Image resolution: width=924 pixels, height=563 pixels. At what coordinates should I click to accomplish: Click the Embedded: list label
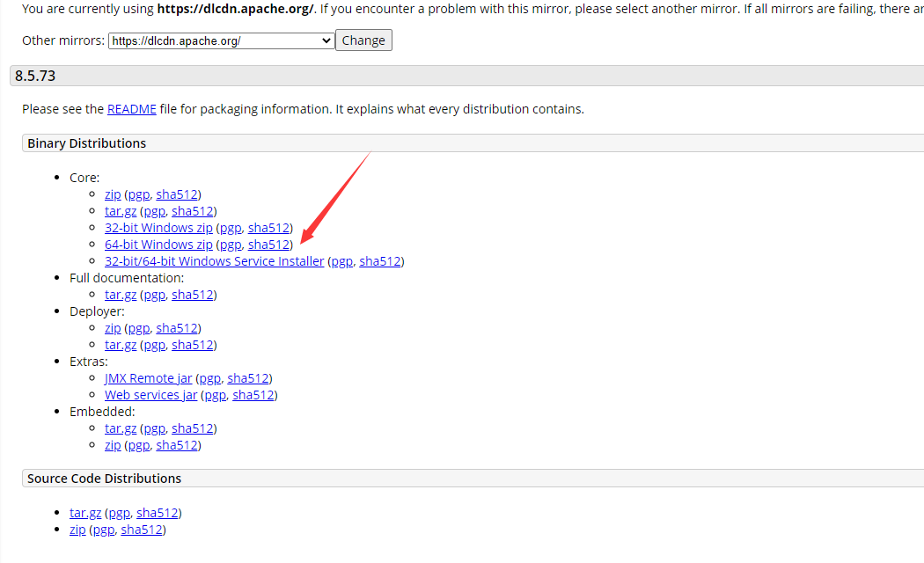pyautogui.click(x=102, y=412)
